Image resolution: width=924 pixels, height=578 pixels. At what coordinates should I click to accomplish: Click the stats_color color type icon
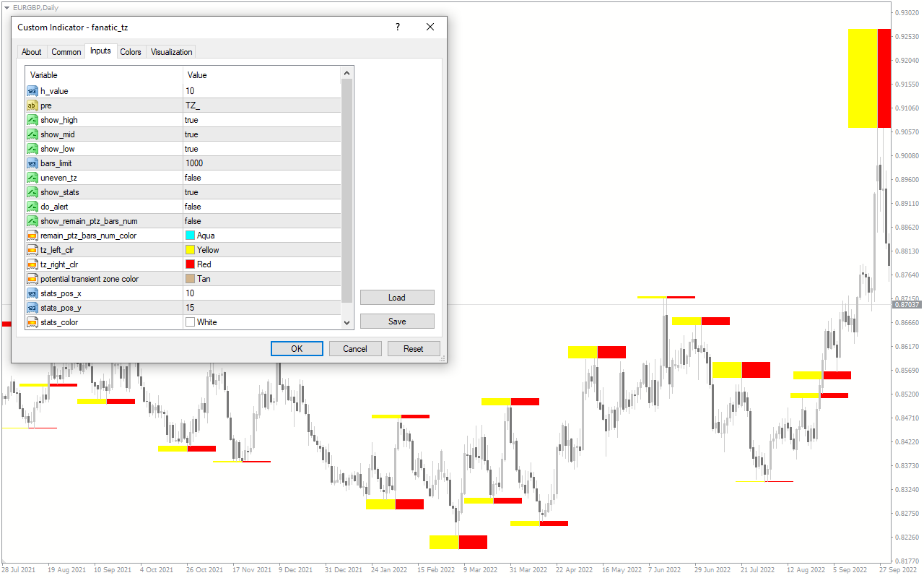32,322
